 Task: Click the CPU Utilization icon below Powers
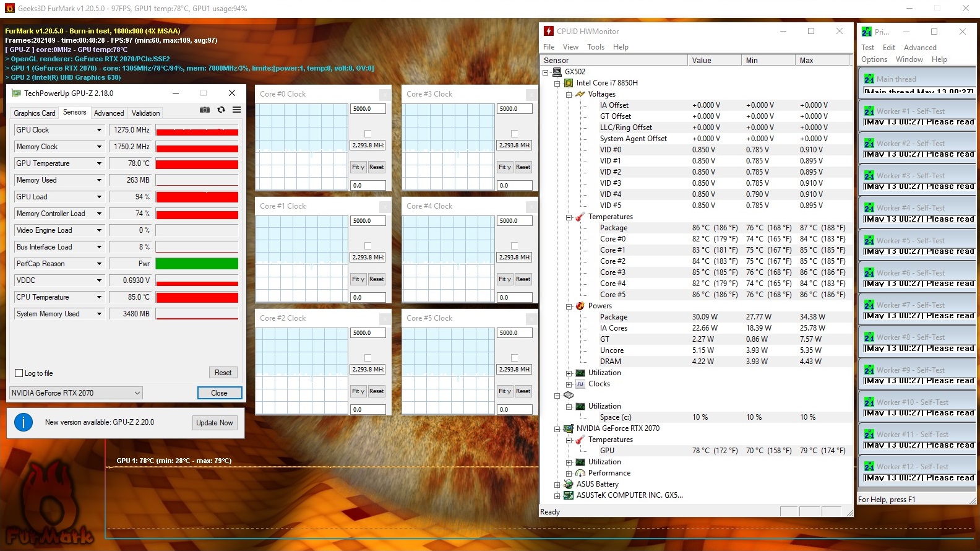(x=580, y=373)
